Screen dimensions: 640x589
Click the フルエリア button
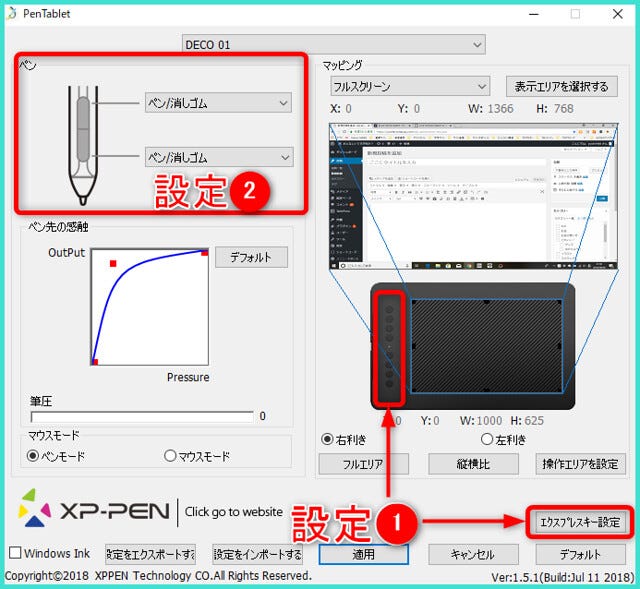363,464
